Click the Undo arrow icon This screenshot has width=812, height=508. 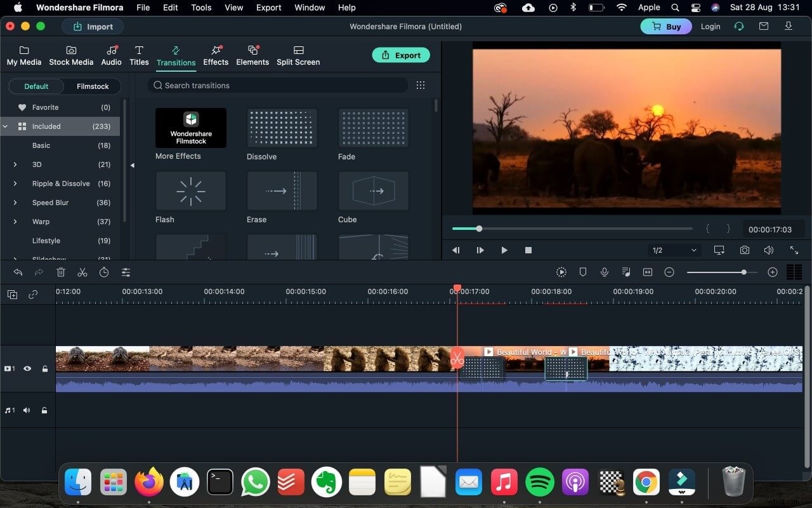[x=17, y=272]
